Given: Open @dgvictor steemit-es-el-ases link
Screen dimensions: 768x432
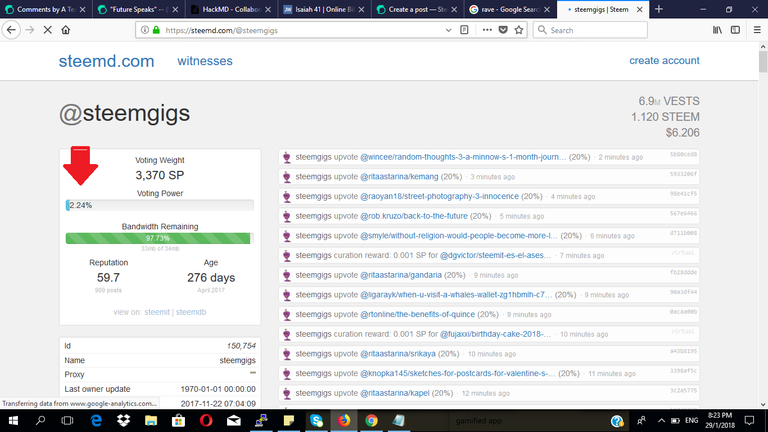Looking at the screenshot, I should click(495, 255).
